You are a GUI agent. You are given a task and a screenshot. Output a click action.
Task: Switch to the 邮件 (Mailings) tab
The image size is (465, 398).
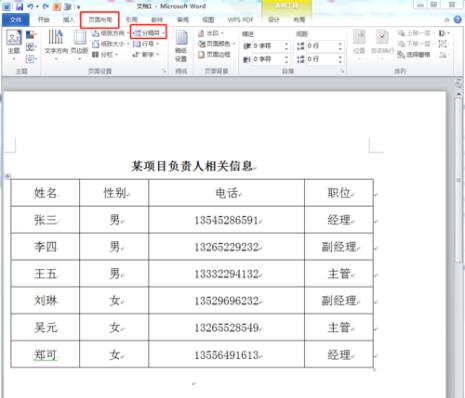pos(157,20)
